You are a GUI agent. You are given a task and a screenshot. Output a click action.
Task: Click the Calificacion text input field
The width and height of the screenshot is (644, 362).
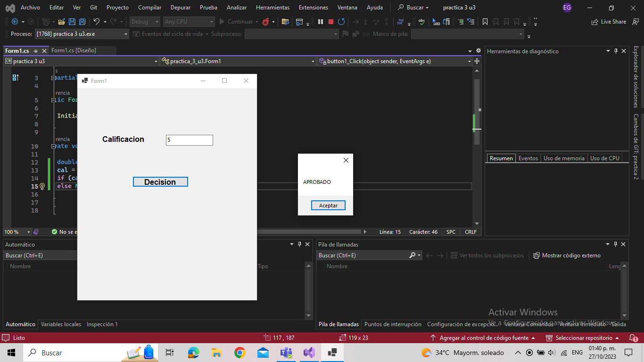(189, 140)
